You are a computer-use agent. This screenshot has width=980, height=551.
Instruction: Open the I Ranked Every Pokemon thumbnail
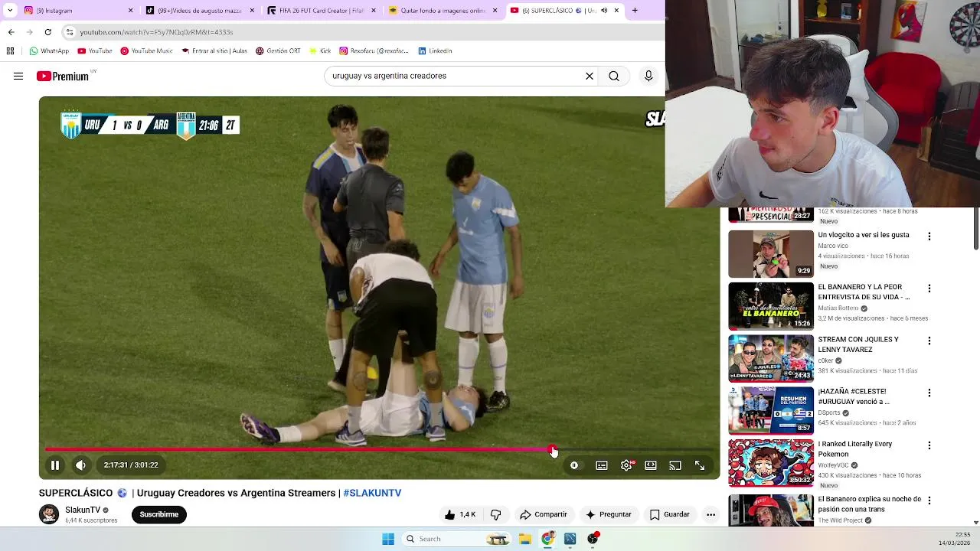771,463
